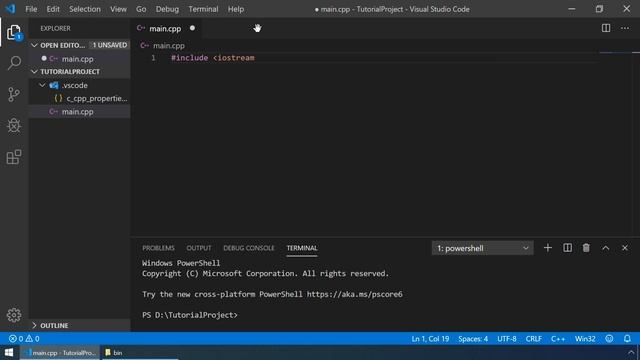Open notifications bell in status bar
This screenshot has width=640, height=360.
pyautogui.click(x=627, y=338)
